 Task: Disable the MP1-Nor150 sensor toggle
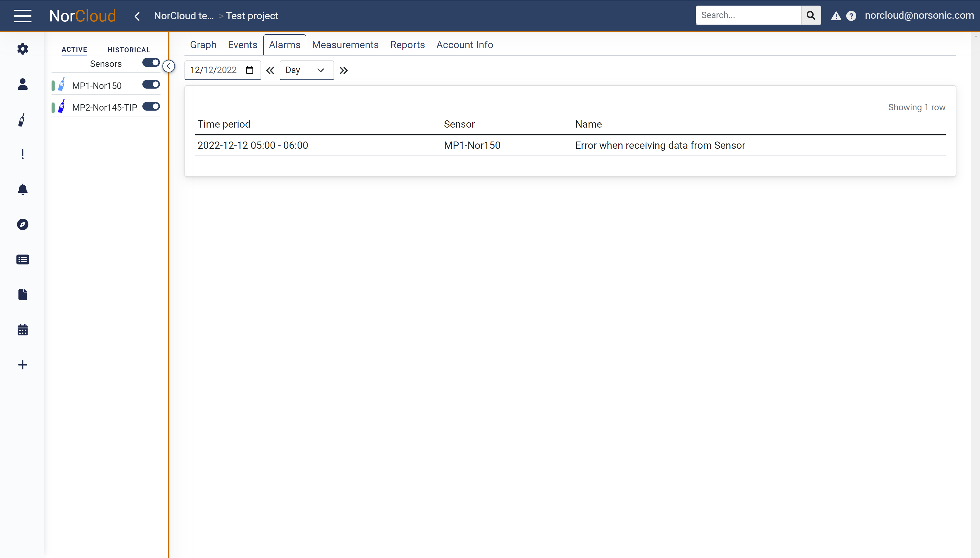tap(151, 85)
